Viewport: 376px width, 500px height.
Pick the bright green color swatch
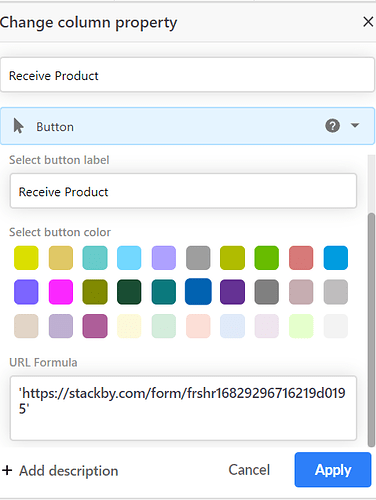[266, 258]
